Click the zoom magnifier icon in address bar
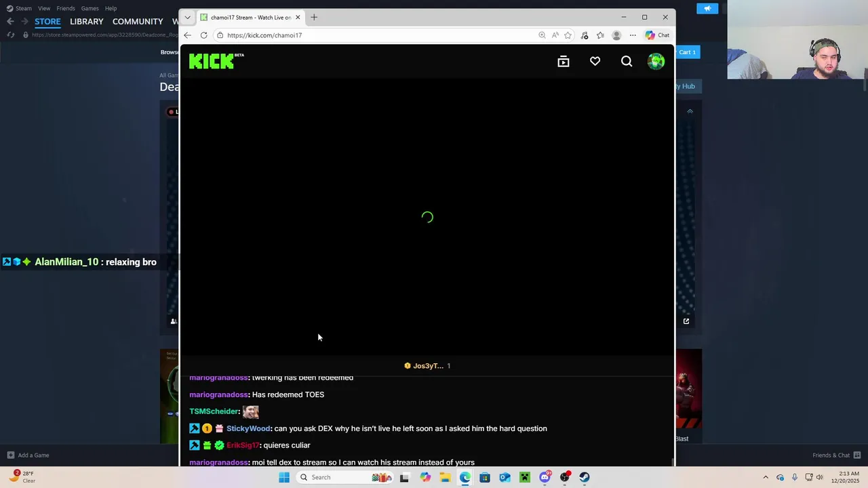 [542, 35]
